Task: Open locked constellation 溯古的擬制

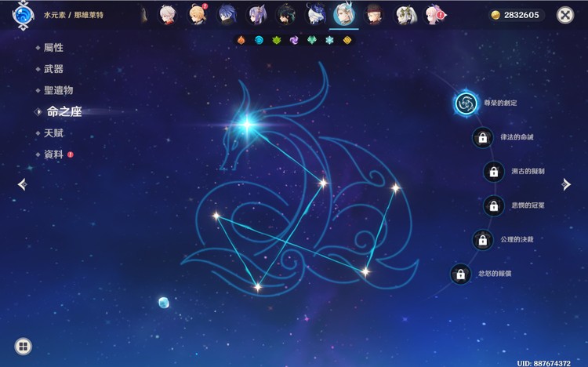Action: pos(494,172)
